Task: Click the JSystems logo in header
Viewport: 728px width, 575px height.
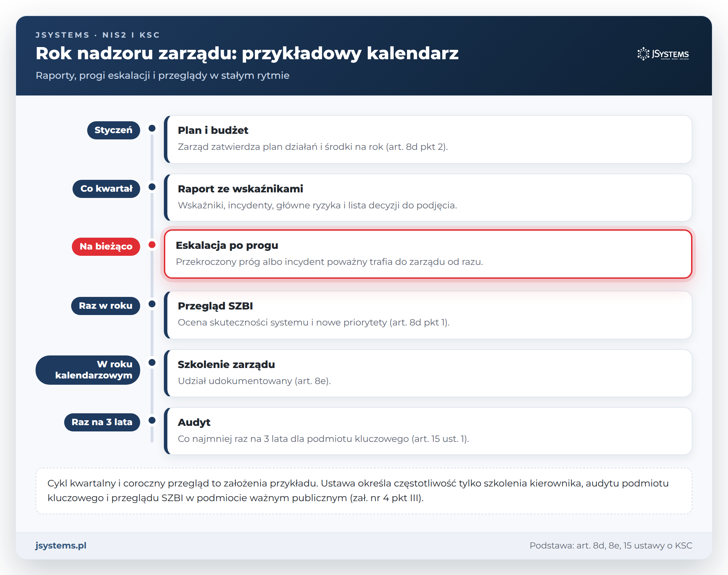Action: pyautogui.click(x=663, y=54)
